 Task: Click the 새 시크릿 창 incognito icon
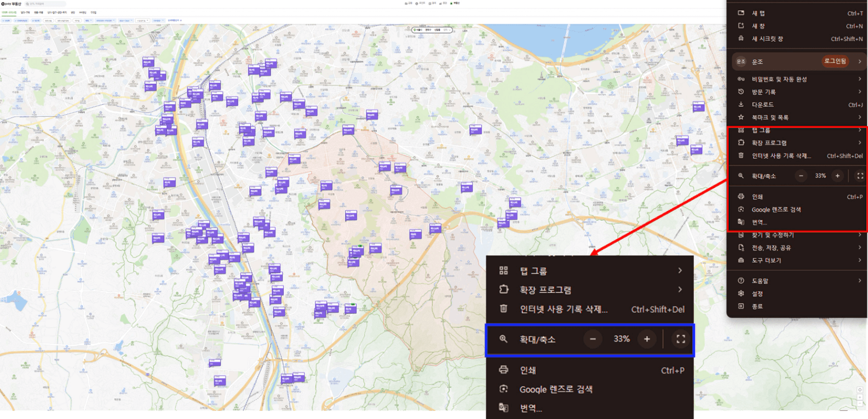click(x=741, y=38)
